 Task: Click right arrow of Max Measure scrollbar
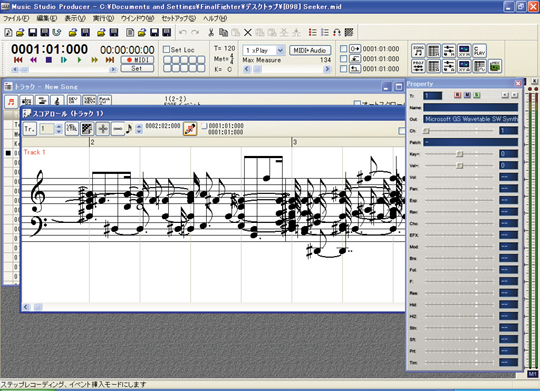(x=327, y=69)
